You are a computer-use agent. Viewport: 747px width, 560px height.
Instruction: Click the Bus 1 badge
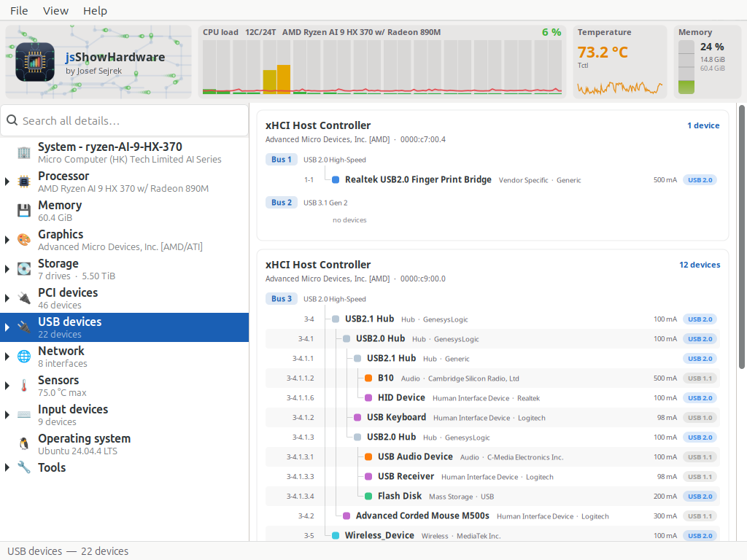[281, 160]
